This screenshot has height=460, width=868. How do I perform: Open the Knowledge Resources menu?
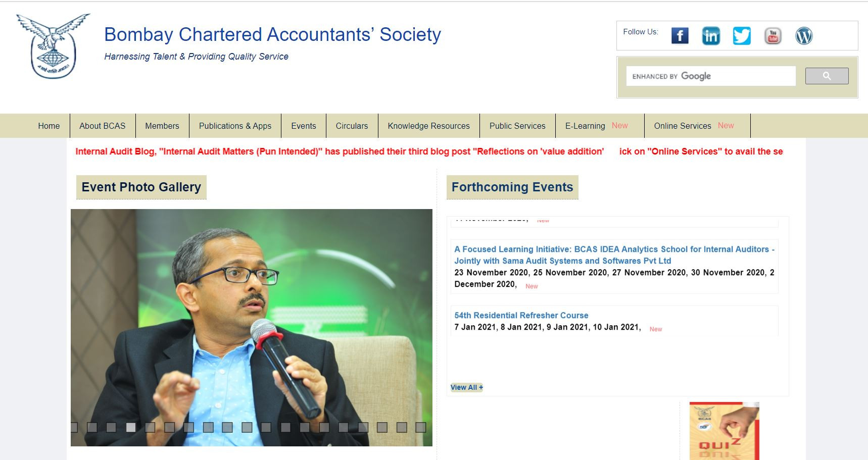coord(428,126)
